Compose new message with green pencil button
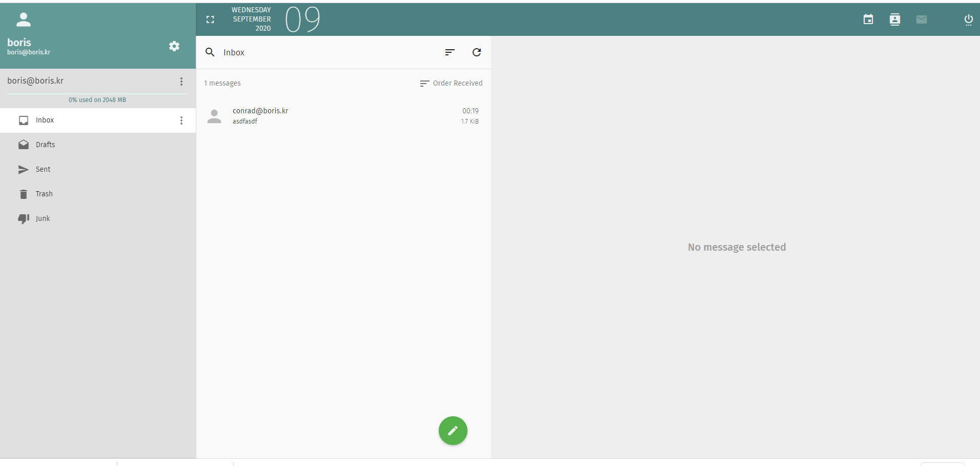This screenshot has width=980, height=466. 453,431
